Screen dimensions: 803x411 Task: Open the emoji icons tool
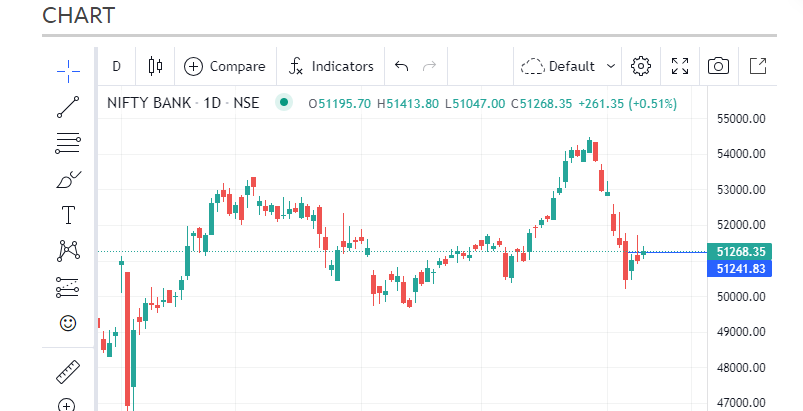point(68,323)
